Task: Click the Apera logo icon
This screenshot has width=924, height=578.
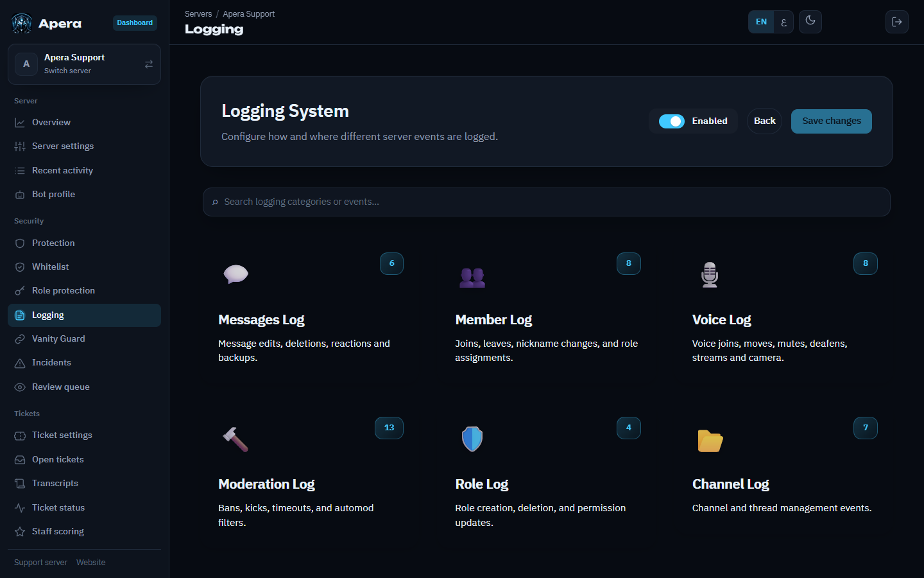Action: coord(22,24)
